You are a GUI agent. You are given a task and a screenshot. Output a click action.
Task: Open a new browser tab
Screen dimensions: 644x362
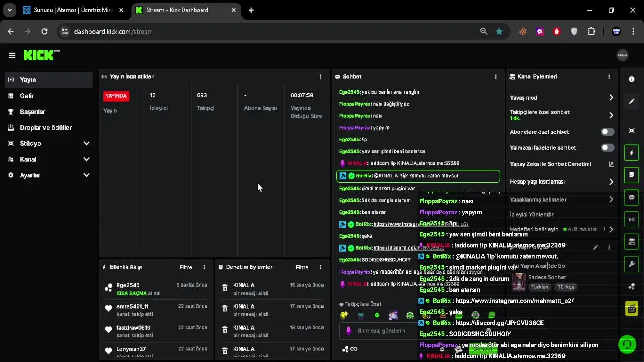pyautogui.click(x=251, y=10)
